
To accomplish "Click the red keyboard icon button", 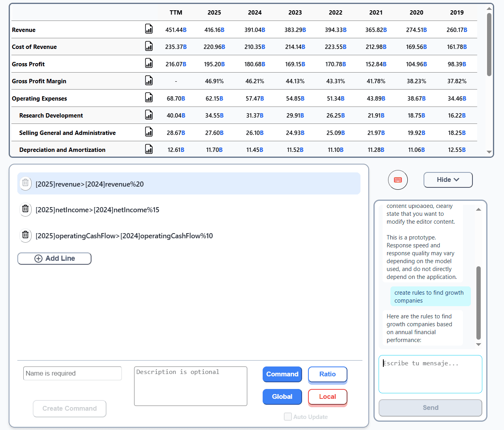I will click(x=398, y=180).
